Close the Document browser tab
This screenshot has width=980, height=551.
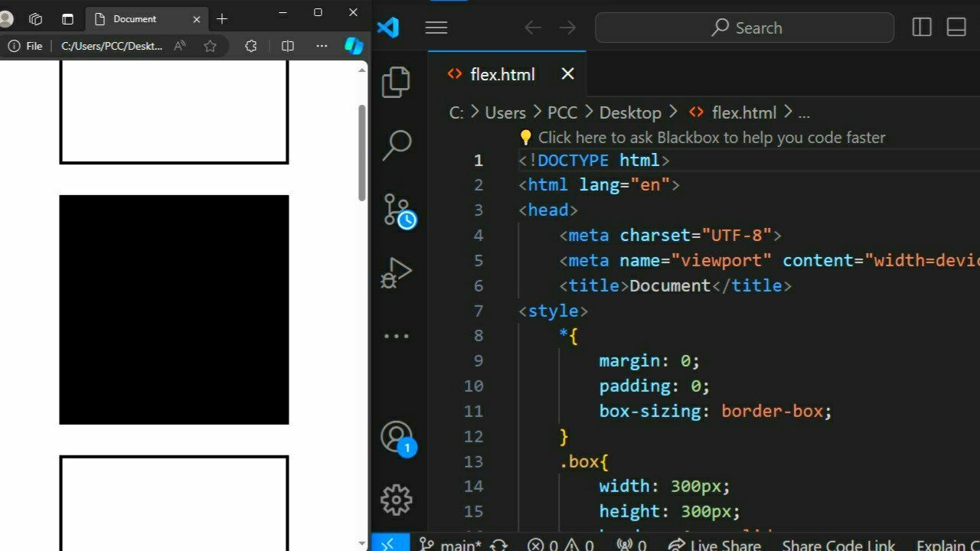coord(197,19)
